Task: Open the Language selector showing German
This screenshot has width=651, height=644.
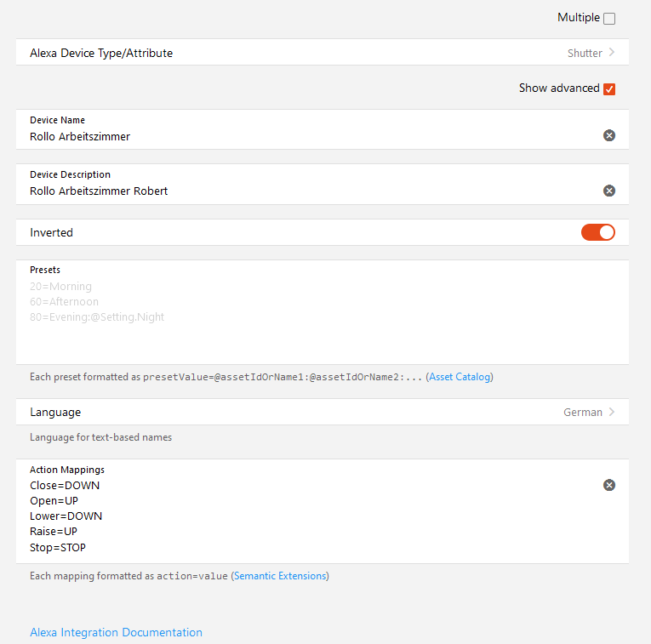Action: [x=322, y=412]
